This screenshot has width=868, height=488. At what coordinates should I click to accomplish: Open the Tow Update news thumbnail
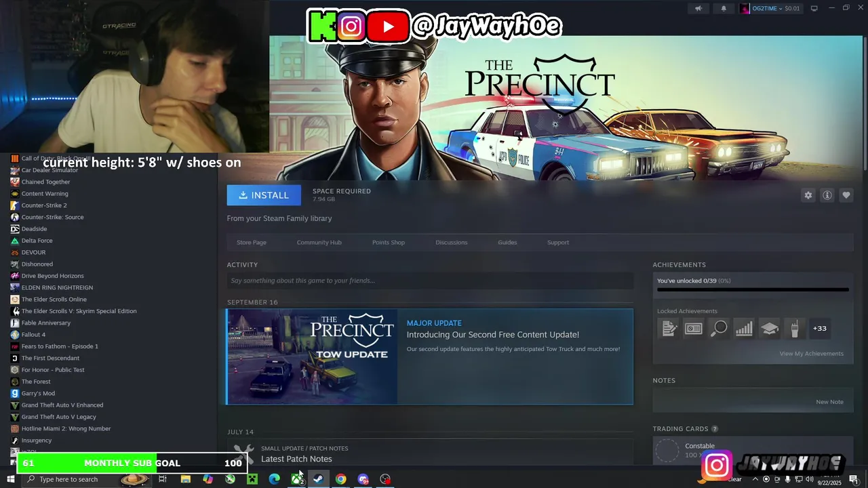[313, 357]
